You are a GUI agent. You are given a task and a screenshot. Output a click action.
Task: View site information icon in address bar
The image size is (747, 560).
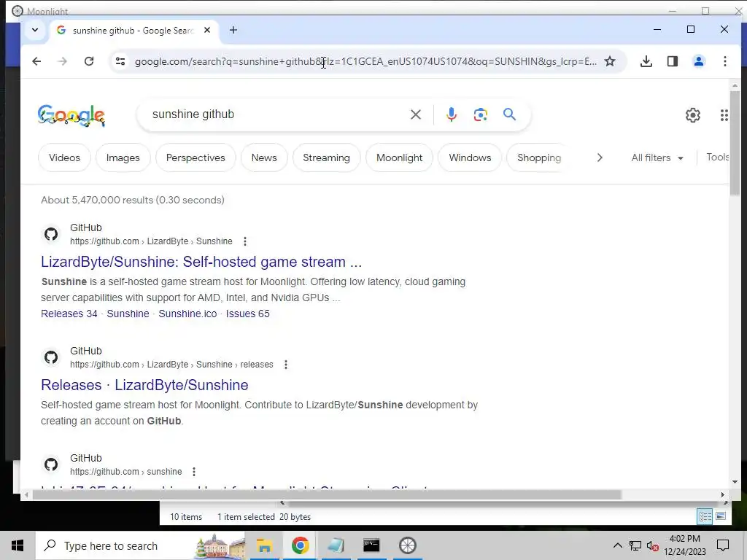point(120,61)
